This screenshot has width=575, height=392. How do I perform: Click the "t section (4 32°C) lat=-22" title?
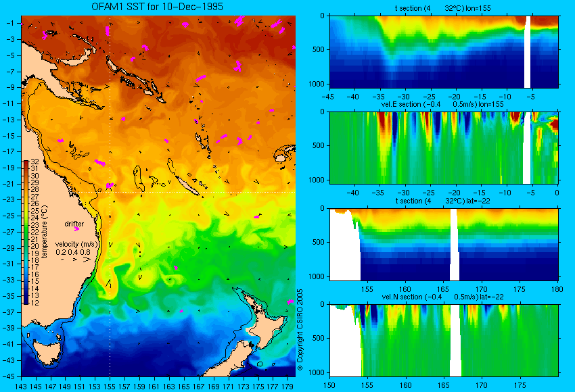(442, 201)
